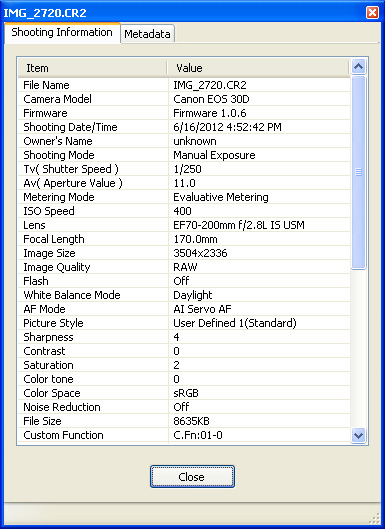Click the value C.Fn:01-0
This screenshot has height=529, width=385.
click(198, 435)
